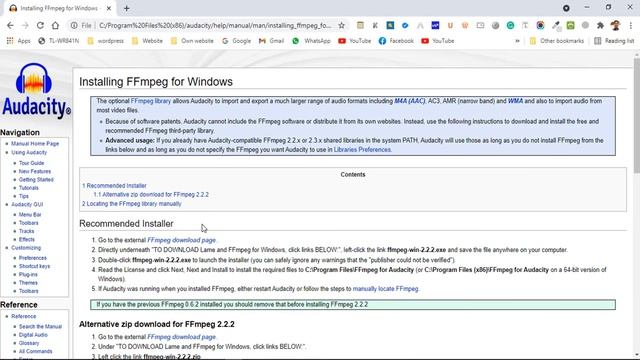This screenshot has height=360, width=640.
Task: Open the browser home page
Action: 55,25
